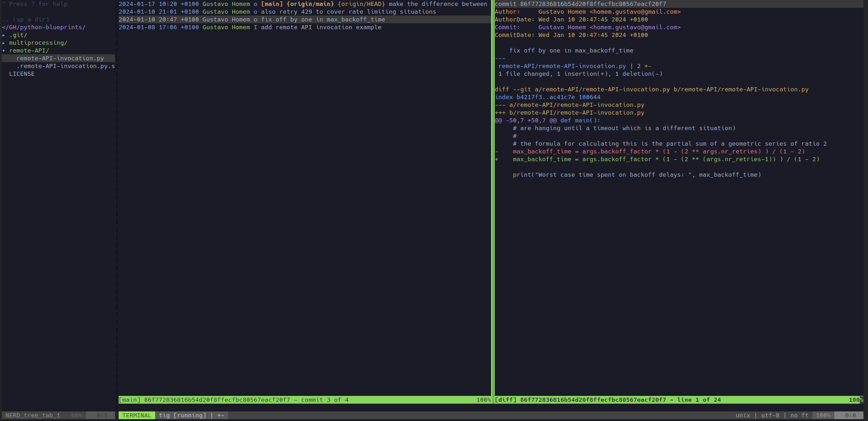Screen dimensions: 868x421
Task: Click the {origin/main} remote ref label
Action: tap(310, 4)
